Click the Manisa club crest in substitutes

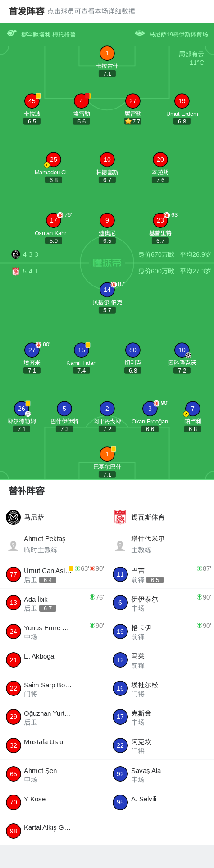(x=14, y=517)
